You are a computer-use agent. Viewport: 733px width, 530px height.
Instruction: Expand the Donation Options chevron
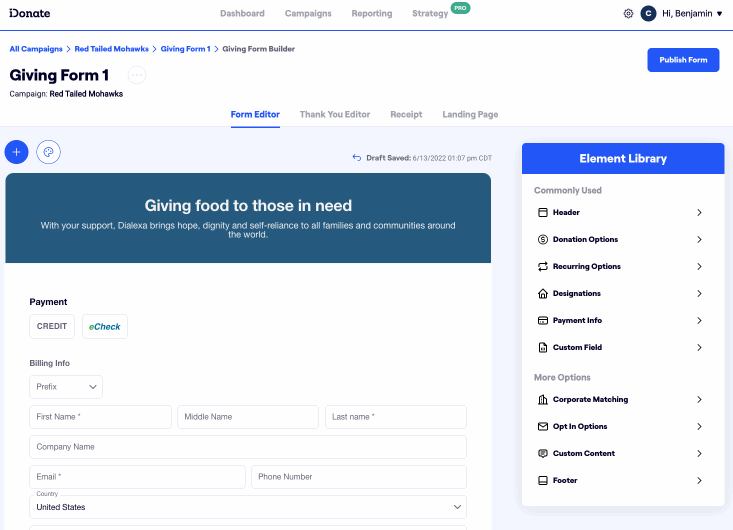click(699, 240)
